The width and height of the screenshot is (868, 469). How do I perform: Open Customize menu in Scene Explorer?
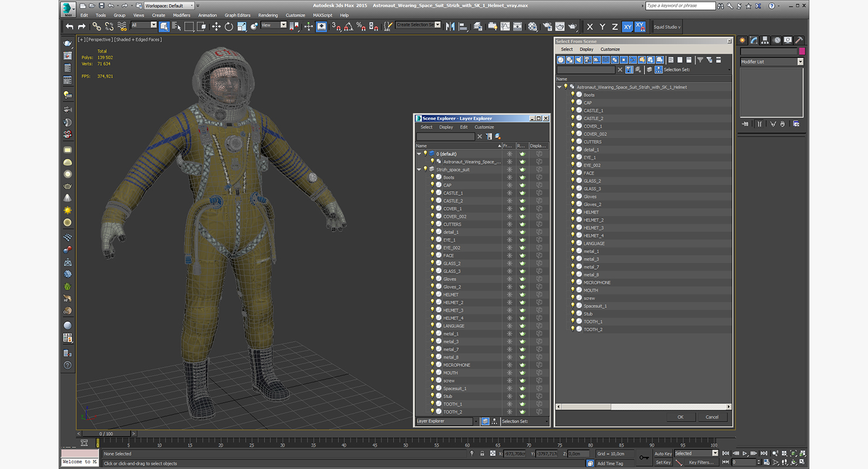[484, 127]
